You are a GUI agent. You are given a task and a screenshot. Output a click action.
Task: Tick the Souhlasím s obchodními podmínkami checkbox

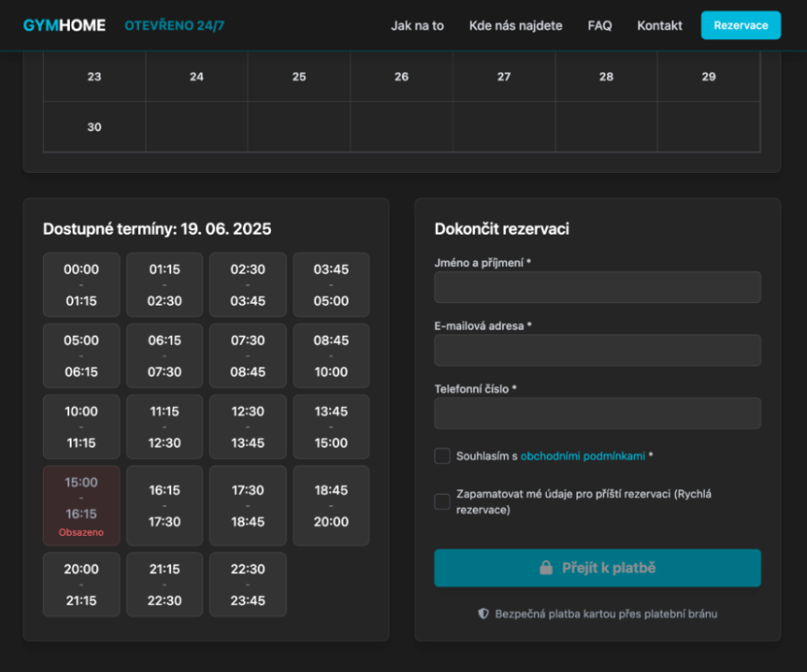442,456
